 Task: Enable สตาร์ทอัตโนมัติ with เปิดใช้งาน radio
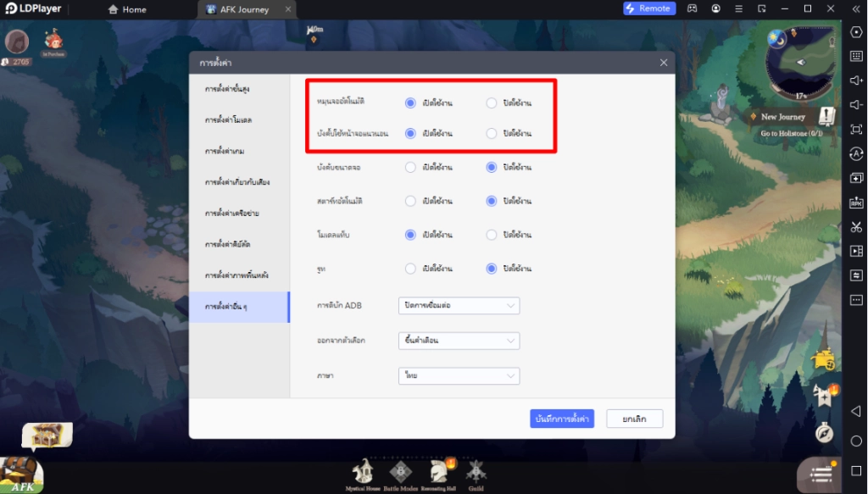point(410,201)
